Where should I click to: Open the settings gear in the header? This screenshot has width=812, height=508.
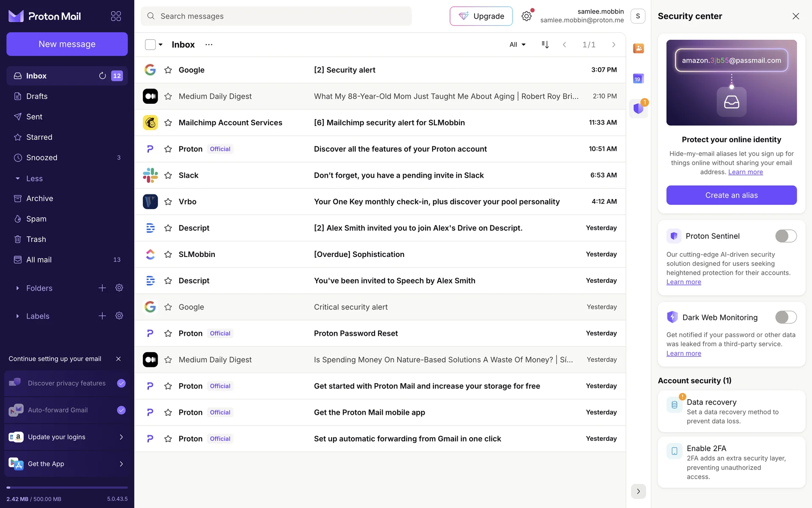click(526, 16)
